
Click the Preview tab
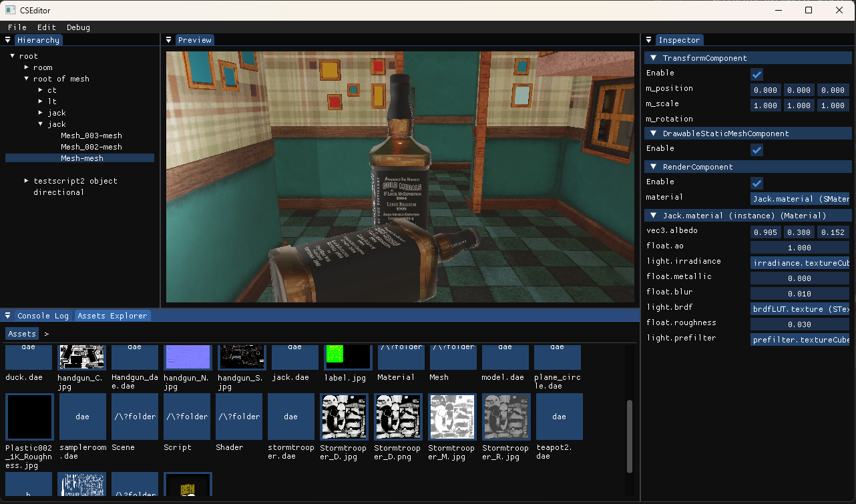(x=195, y=40)
